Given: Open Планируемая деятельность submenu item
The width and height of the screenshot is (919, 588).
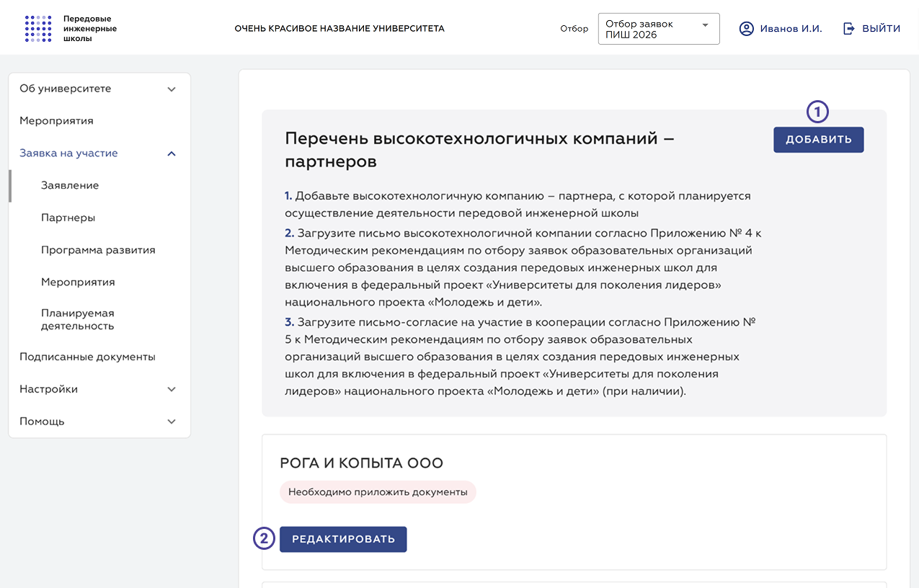Looking at the screenshot, I should pyautogui.click(x=78, y=319).
